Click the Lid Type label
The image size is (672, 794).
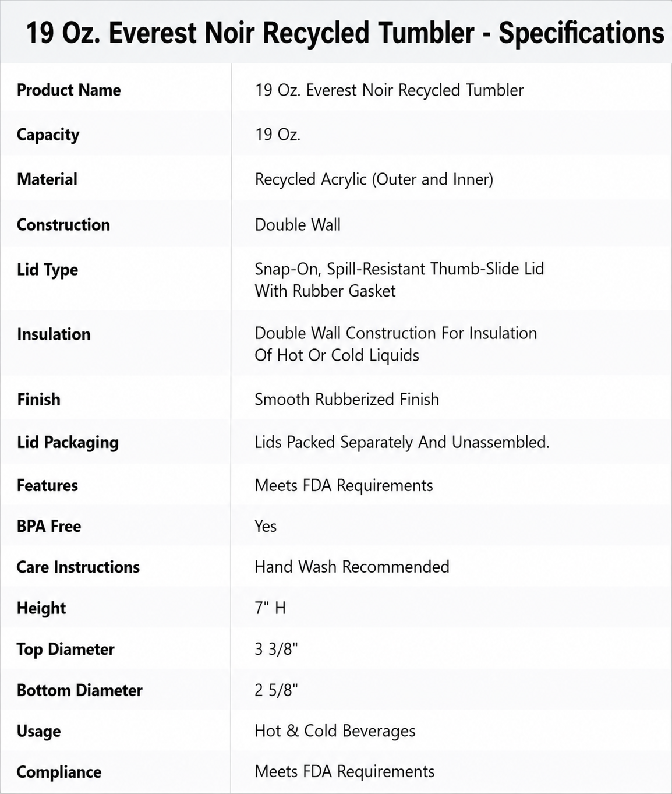pos(47,270)
